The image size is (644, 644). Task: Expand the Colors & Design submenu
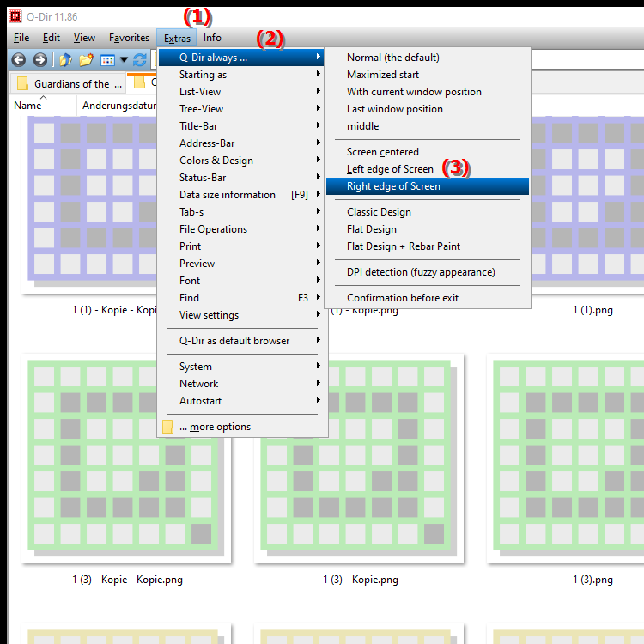(241, 161)
